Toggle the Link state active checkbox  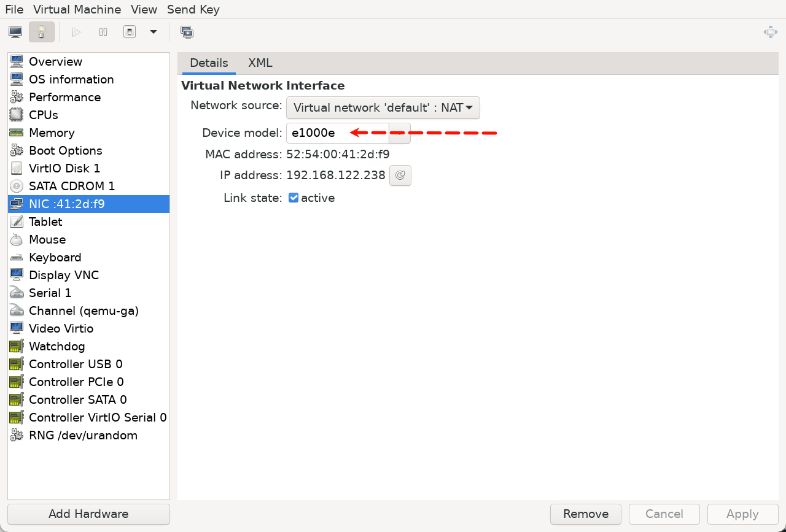point(294,198)
